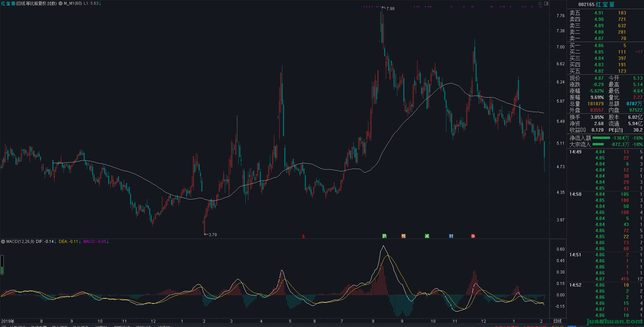This screenshot has width=644, height=327.
Task: Click the diamond icon at chart top-right
Action: pyautogui.click(x=540, y=3)
